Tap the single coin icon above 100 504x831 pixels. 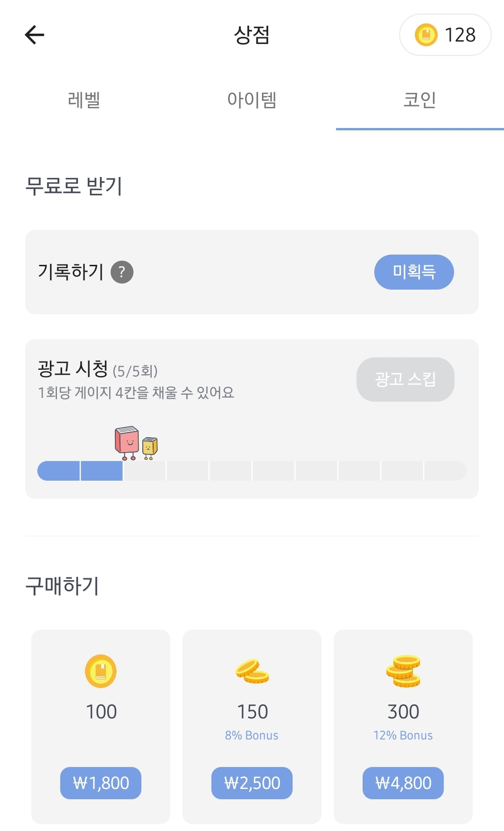(x=101, y=671)
